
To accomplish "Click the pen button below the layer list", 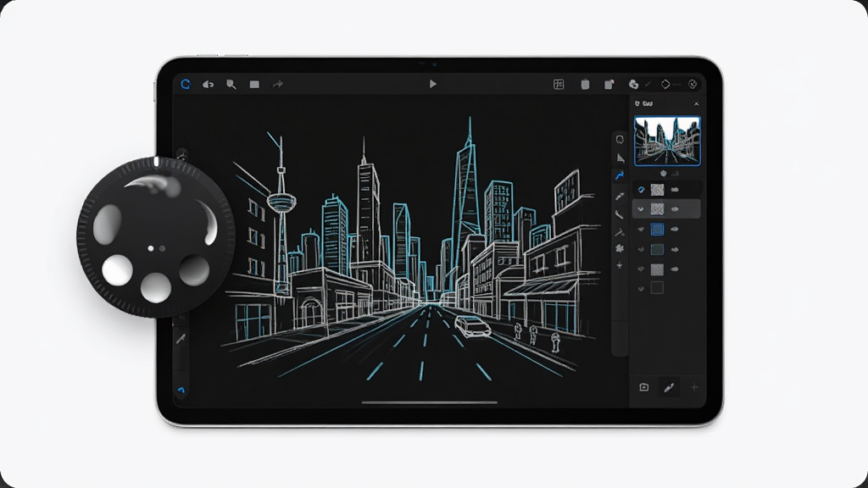I will [670, 387].
